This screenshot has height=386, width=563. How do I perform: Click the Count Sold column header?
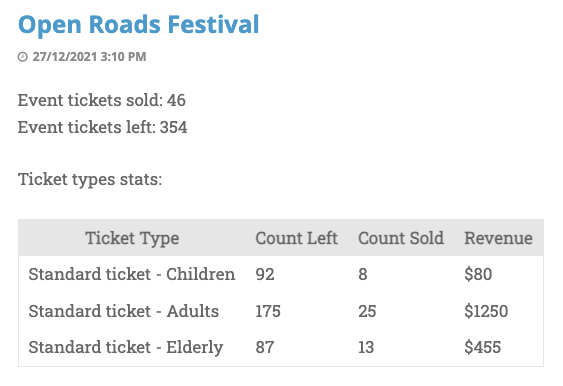(x=401, y=238)
